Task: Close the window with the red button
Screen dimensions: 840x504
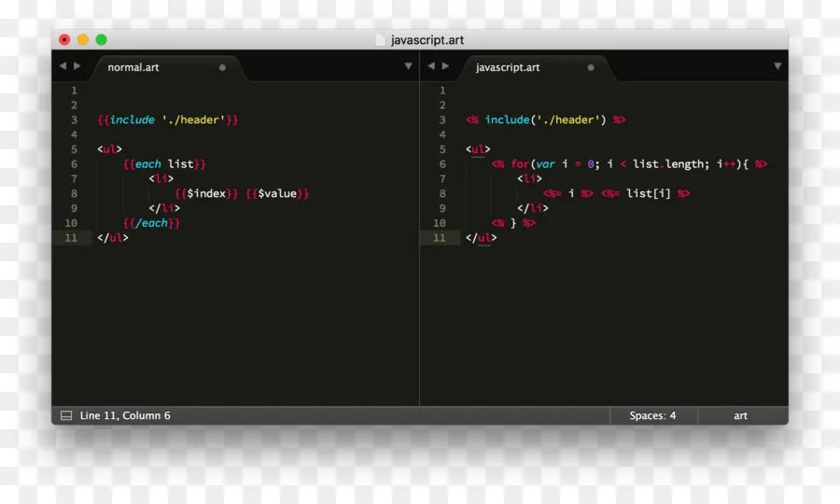Action: 64,39
